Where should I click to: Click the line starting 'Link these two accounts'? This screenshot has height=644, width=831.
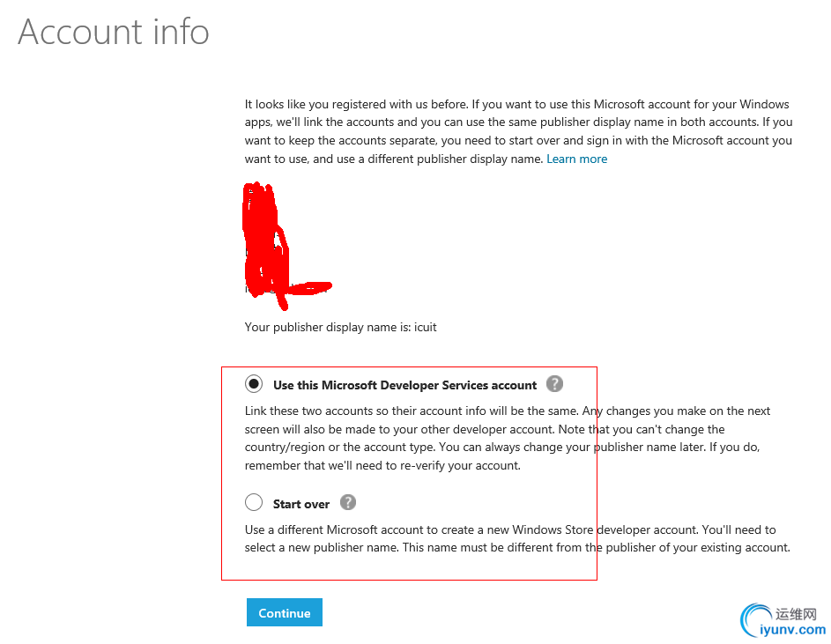[x=508, y=411]
